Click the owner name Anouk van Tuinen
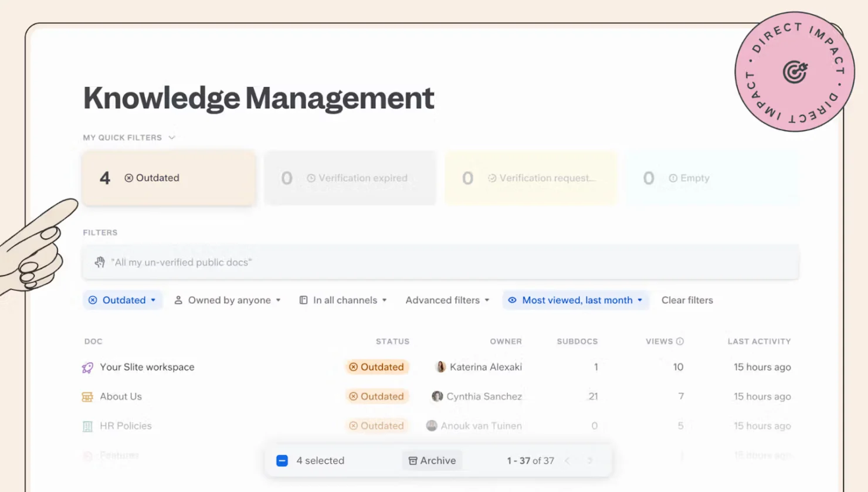Image resolution: width=868 pixels, height=492 pixels. pos(482,426)
